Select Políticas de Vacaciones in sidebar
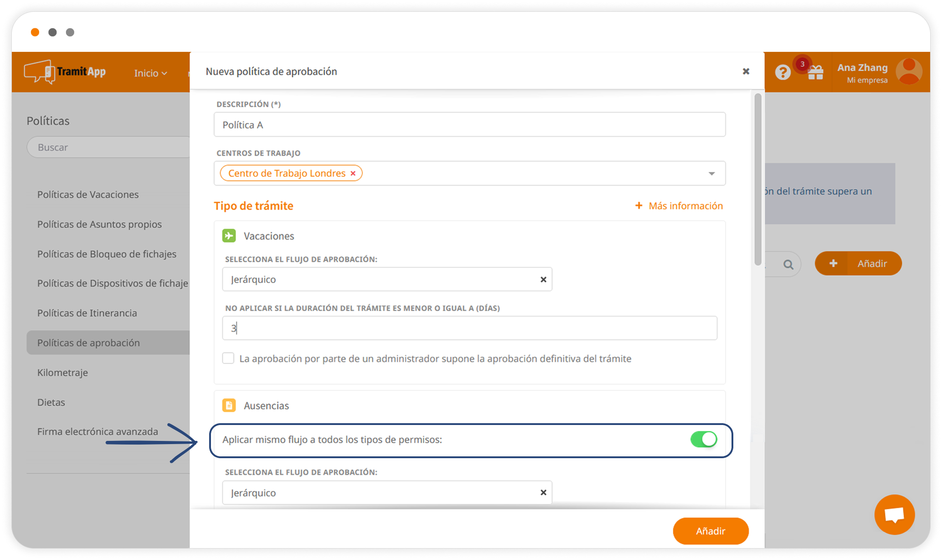Screen dimensions: 942x560 click(88, 195)
